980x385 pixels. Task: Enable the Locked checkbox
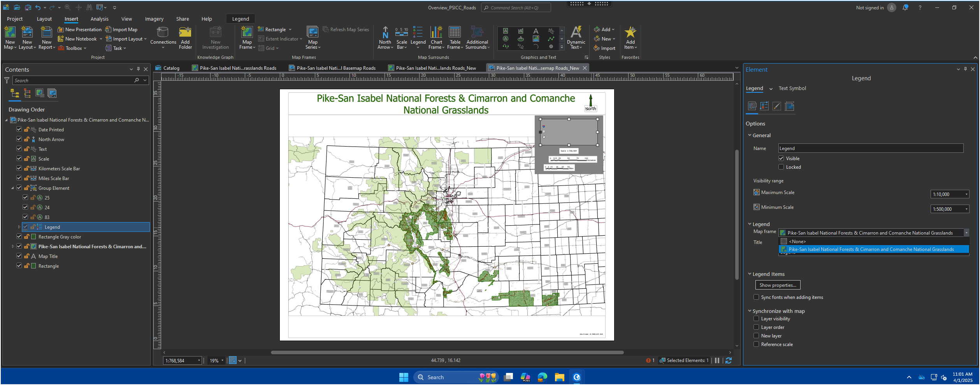click(x=781, y=167)
